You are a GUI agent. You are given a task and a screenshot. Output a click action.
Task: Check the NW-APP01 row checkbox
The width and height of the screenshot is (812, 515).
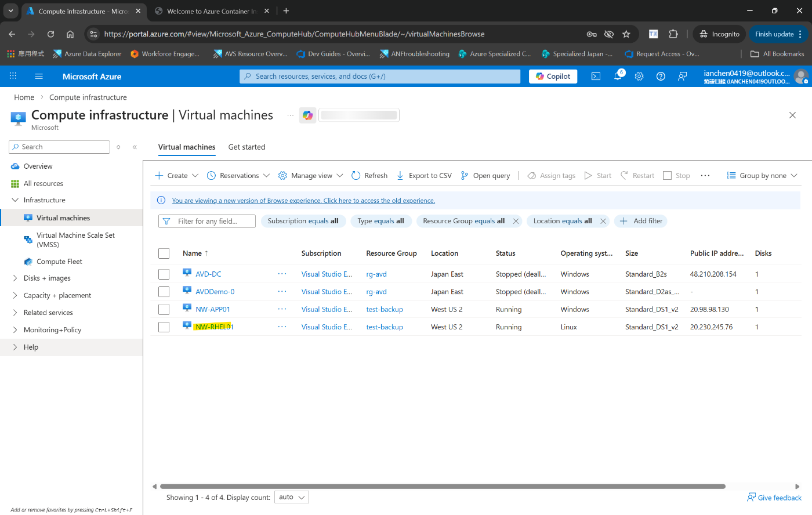[164, 309]
